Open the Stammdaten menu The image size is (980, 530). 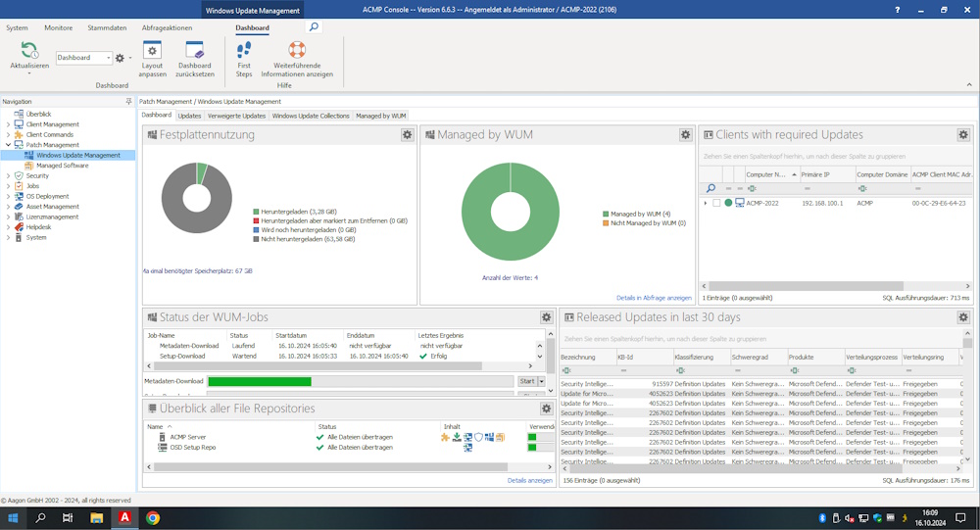tap(107, 27)
